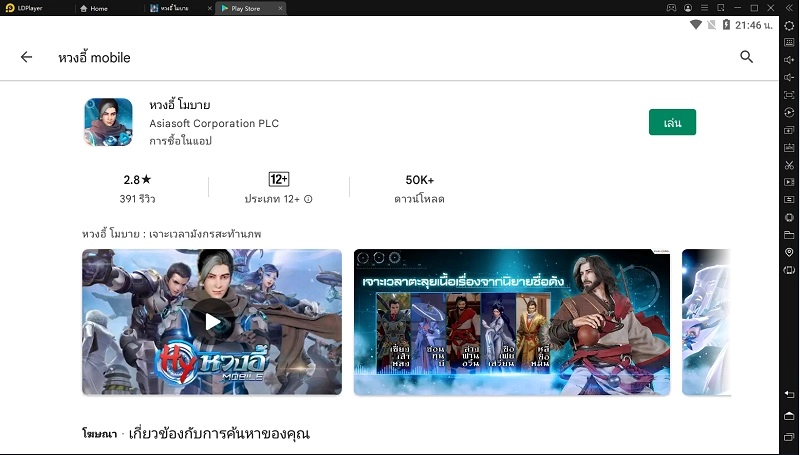Open the synchronizer sidebar icon
The height and width of the screenshot is (455, 800).
click(789, 199)
